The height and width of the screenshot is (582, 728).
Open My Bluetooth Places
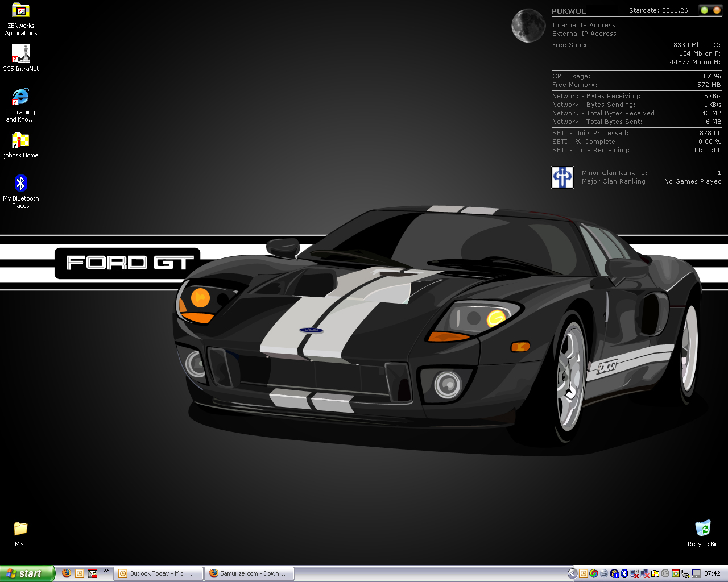[x=20, y=192]
